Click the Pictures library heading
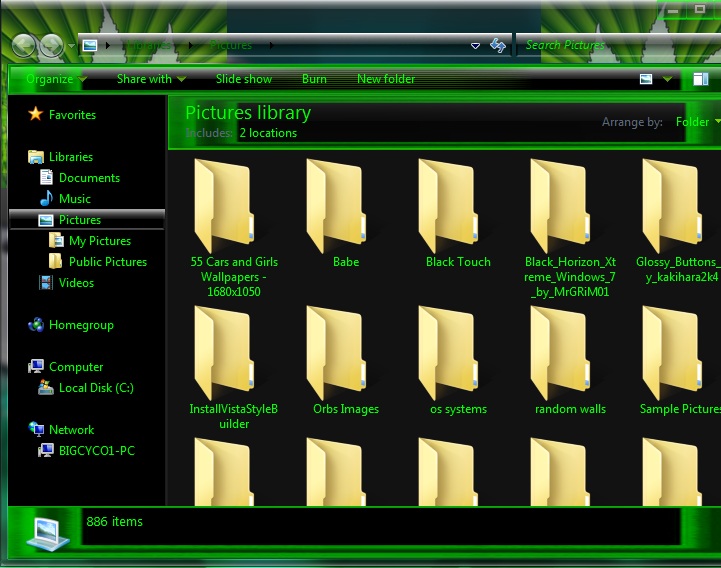The width and height of the screenshot is (721, 568). (248, 113)
